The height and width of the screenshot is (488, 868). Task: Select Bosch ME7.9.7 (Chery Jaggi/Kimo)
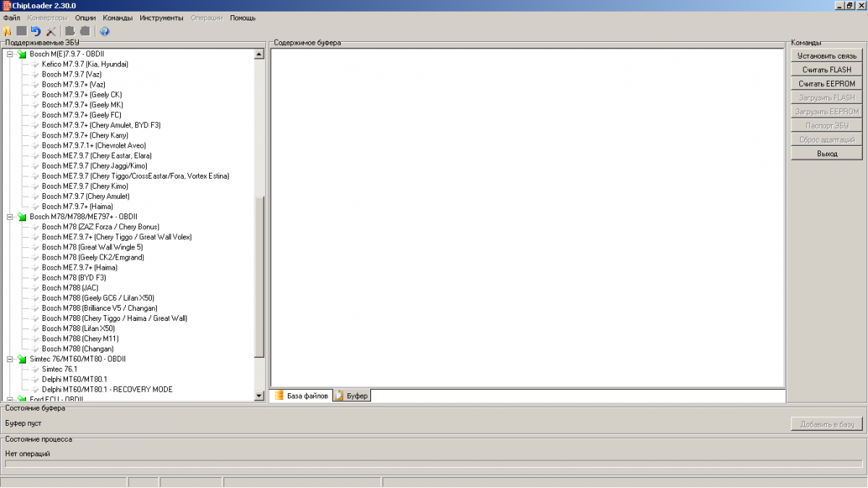[x=94, y=166]
